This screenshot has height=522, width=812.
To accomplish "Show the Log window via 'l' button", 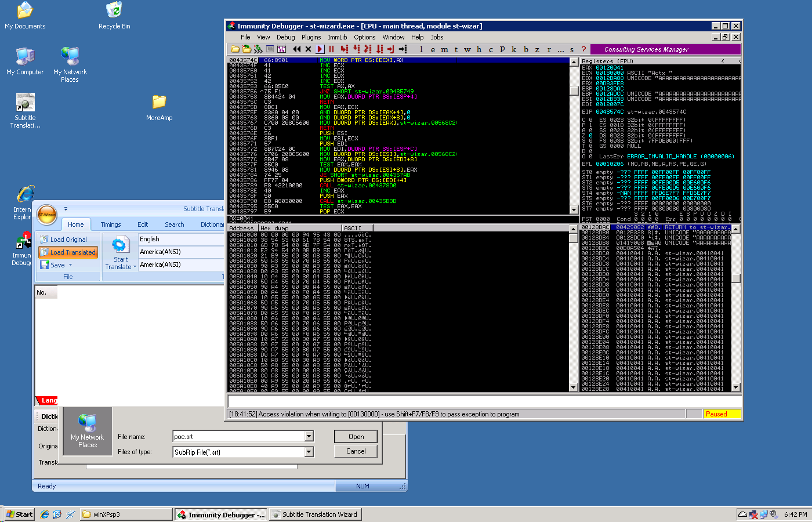I will click(x=421, y=49).
